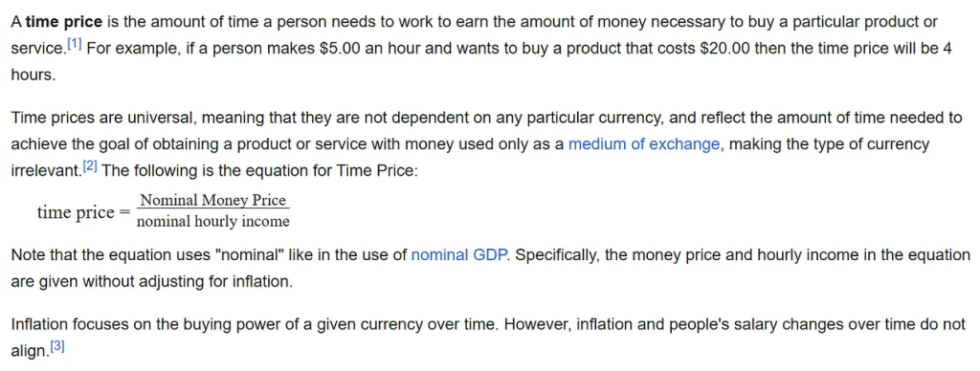Click the '$5.00' amount in the example
Image resolution: width=980 pixels, height=371 pixels.
(339, 49)
